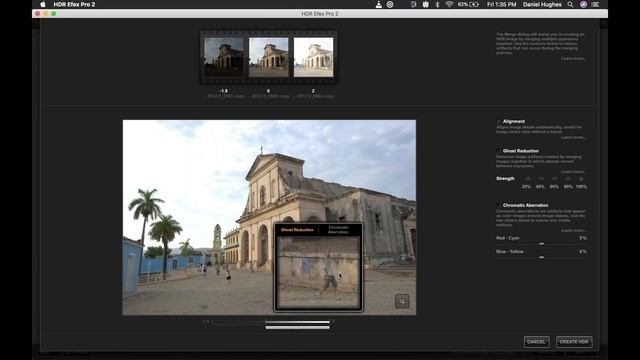Select the -1.8 exposure thumbnail
Image resolution: width=640 pixels, height=360 pixels.
click(x=224, y=57)
